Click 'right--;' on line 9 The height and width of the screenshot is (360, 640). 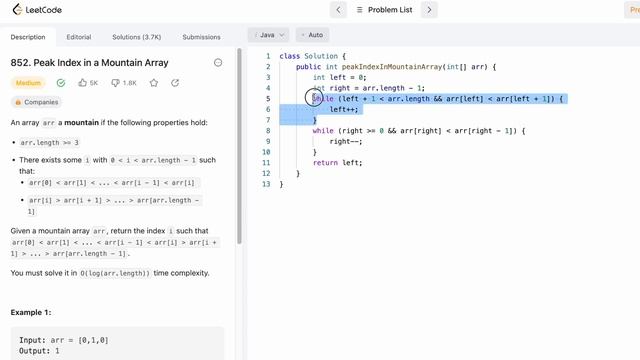pyautogui.click(x=346, y=141)
